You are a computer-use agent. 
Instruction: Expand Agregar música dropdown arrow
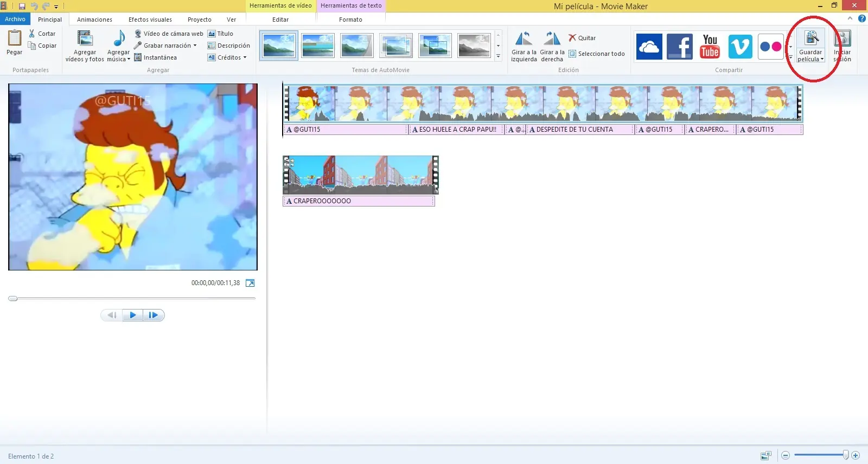tap(129, 60)
